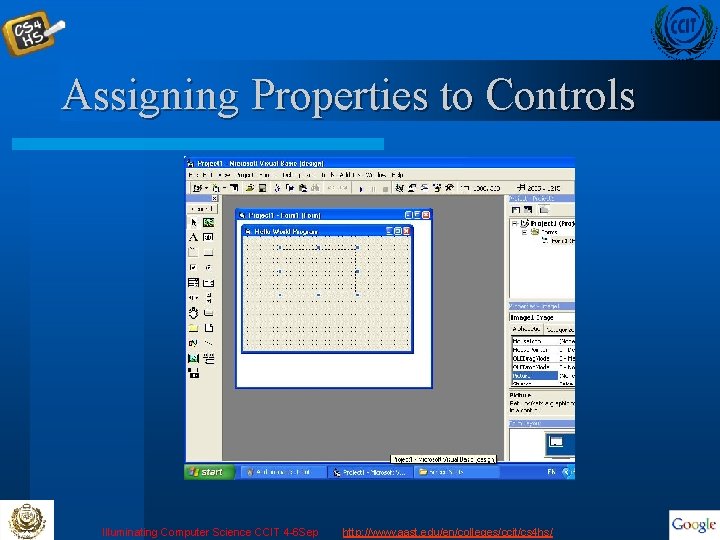Click Add Standard EXE Project toolbar icon

click(x=198, y=188)
